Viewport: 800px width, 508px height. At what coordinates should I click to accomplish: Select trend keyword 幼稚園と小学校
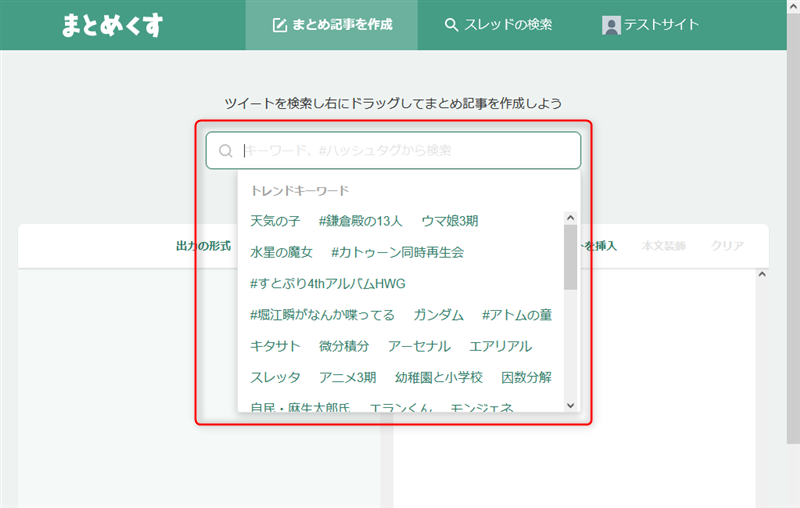point(439,377)
